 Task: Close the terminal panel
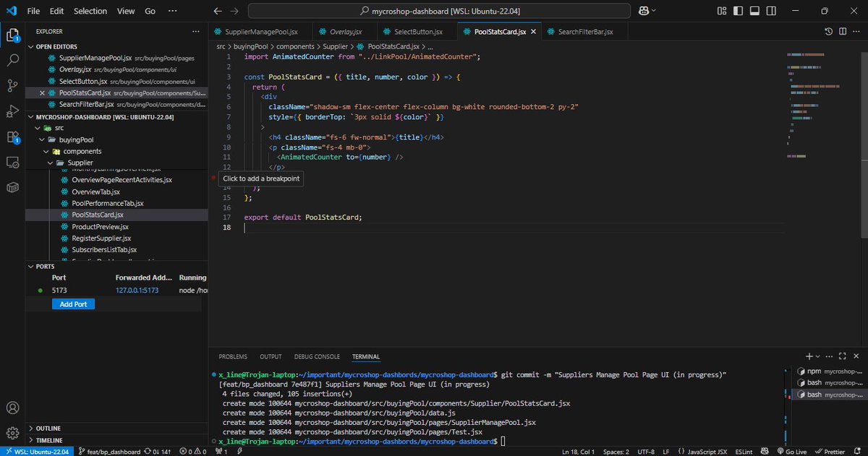[857, 356]
